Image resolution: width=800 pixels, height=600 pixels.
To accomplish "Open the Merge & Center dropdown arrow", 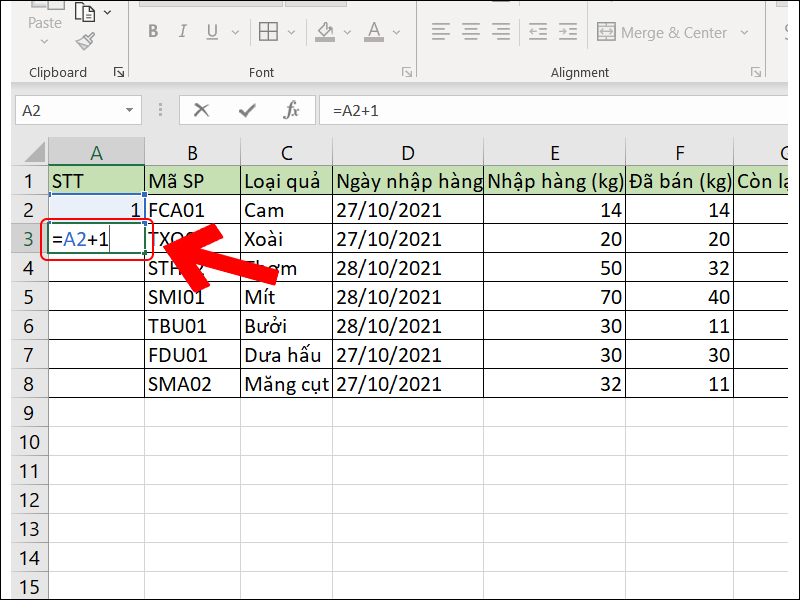I will coord(745,32).
